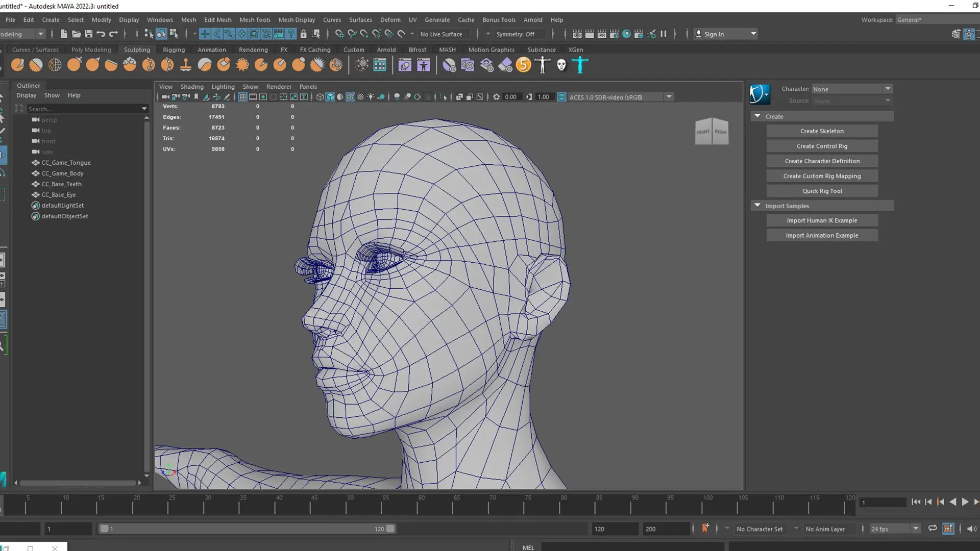The image size is (980, 551).
Task: Expand the Create section collapser
Action: pyautogui.click(x=758, y=116)
